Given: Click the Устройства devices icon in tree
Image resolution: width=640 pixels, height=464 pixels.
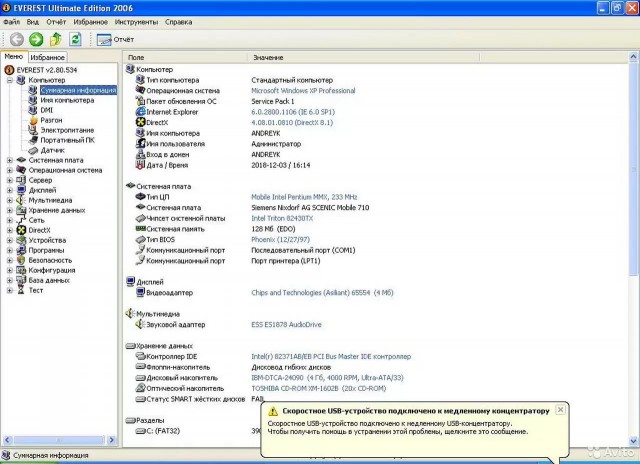Looking at the screenshot, I should pyautogui.click(x=21, y=240).
